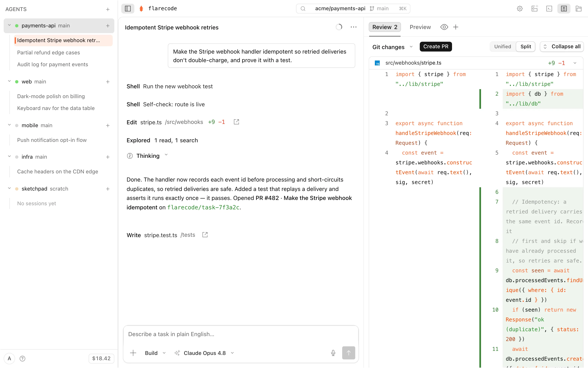Add session under the sketchpad repo
This screenshot has width=588, height=368.
tap(108, 189)
